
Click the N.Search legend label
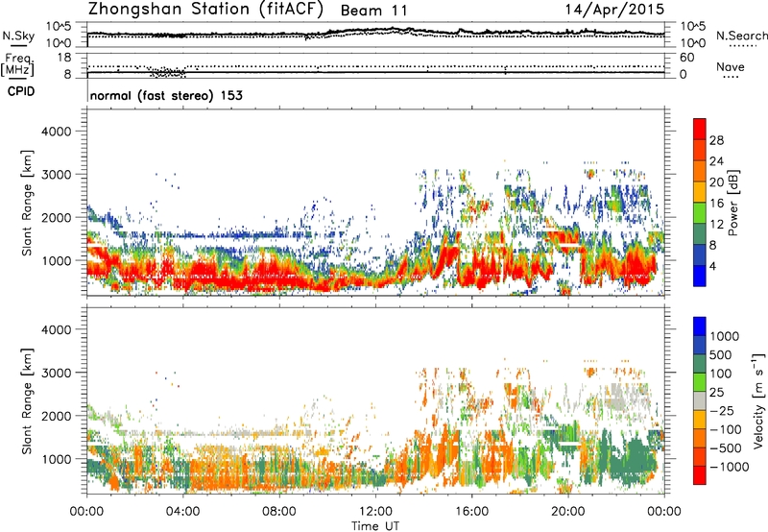[741, 36]
